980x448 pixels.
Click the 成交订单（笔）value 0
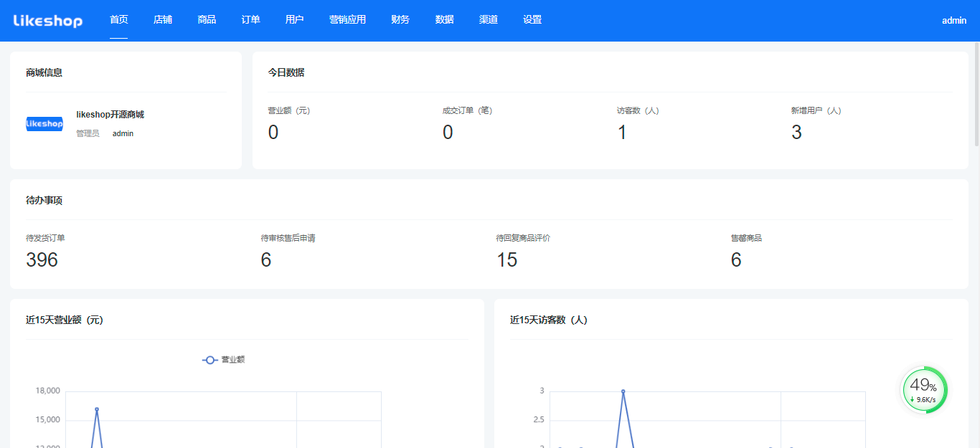point(448,132)
